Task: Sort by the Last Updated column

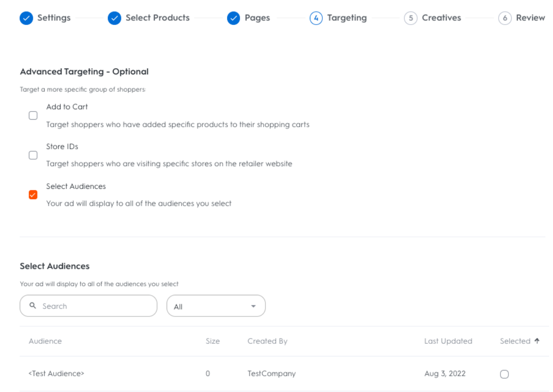Action: (x=448, y=341)
